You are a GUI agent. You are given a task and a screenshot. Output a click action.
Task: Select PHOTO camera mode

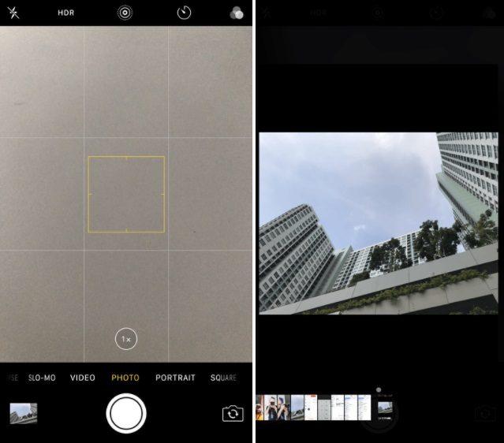125,378
